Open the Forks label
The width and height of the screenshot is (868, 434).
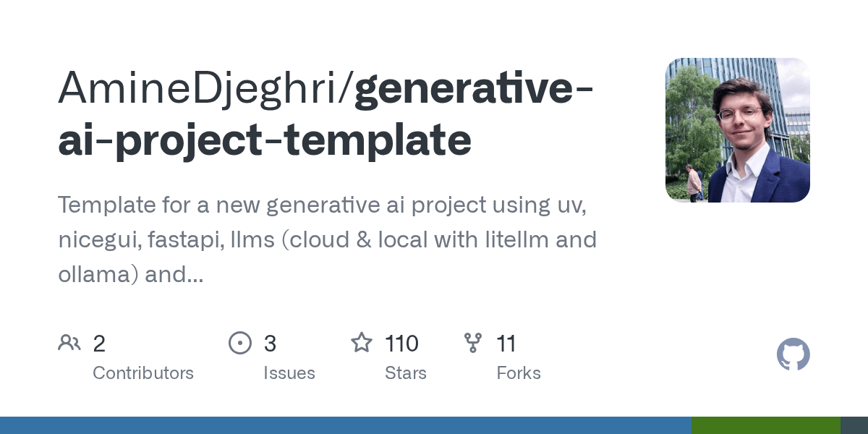coord(519,373)
